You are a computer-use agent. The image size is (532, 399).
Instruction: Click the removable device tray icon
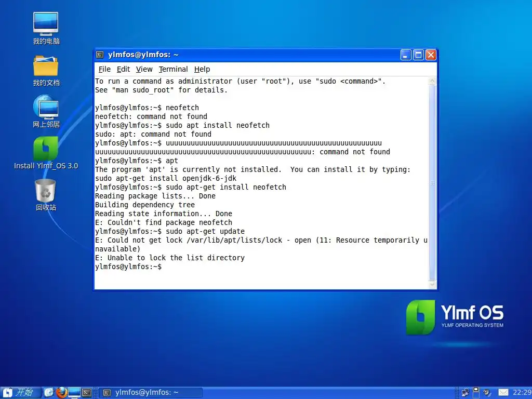point(476,393)
